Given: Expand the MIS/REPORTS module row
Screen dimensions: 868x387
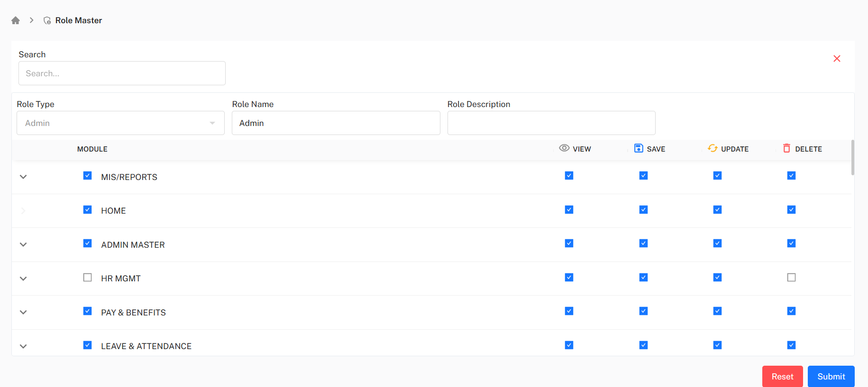Looking at the screenshot, I should [23, 177].
